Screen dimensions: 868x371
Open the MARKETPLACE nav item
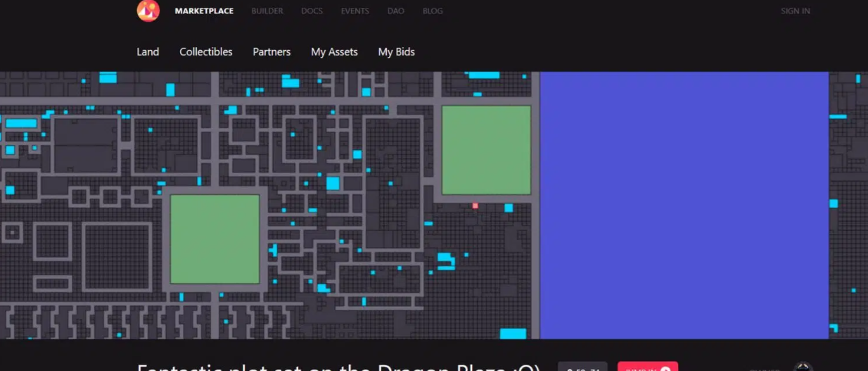pyautogui.click(x=204, y=11)
